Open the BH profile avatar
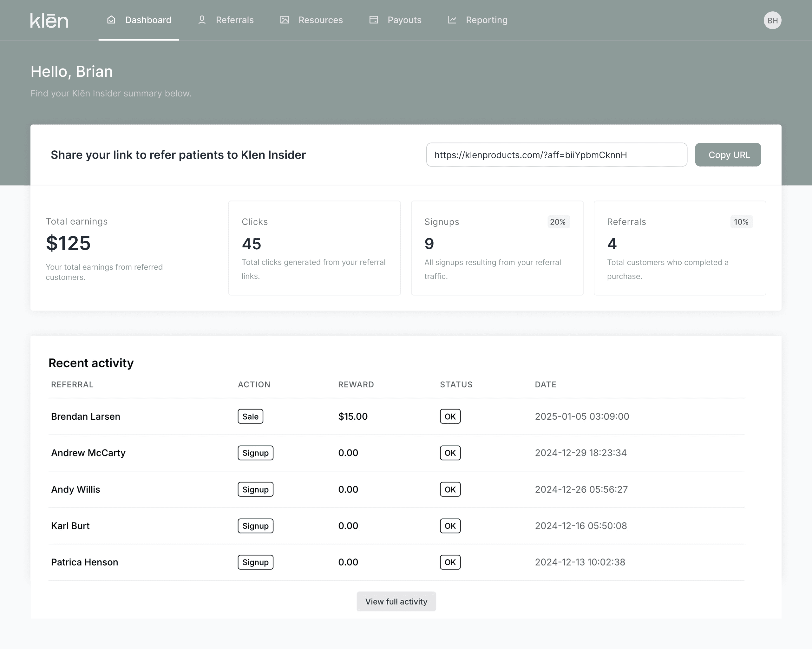The height and width of the screenshot is (649, 812). [772, 20]
